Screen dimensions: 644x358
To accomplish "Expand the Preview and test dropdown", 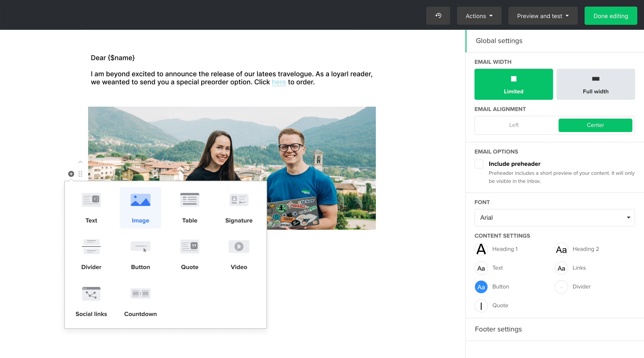I will tap(542, 15).
